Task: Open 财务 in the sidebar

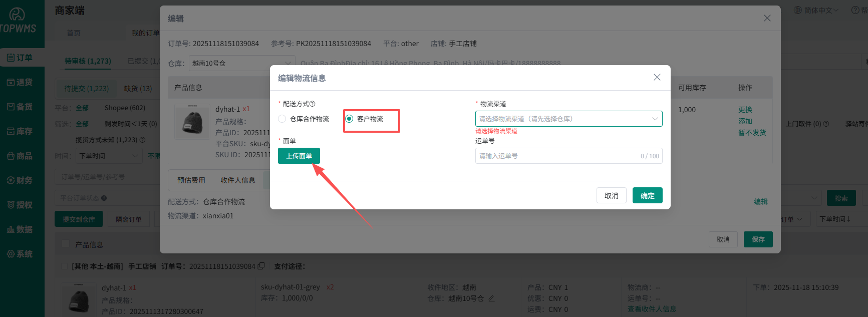Action: [20, 180]
